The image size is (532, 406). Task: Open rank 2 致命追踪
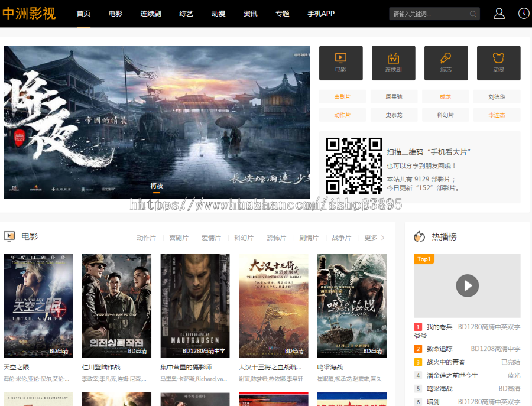(467, 349)
